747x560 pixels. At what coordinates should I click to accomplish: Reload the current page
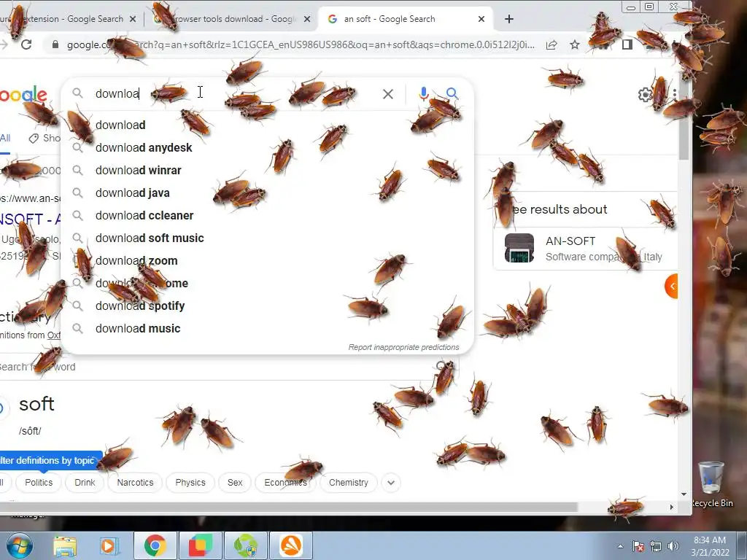point(26,44)
